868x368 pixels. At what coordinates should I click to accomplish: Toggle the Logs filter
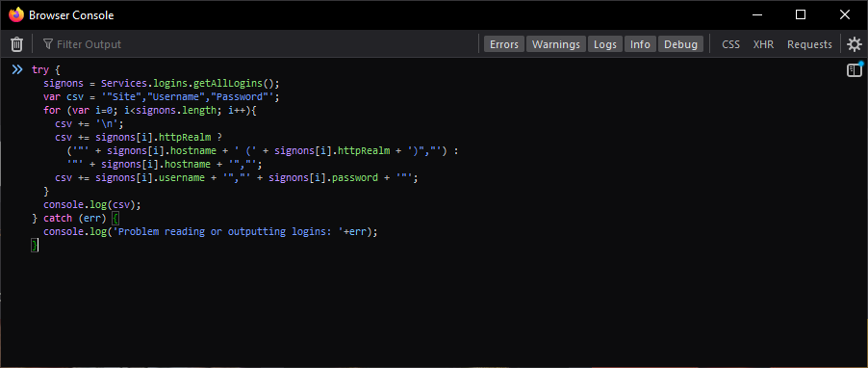coord(605,44)
